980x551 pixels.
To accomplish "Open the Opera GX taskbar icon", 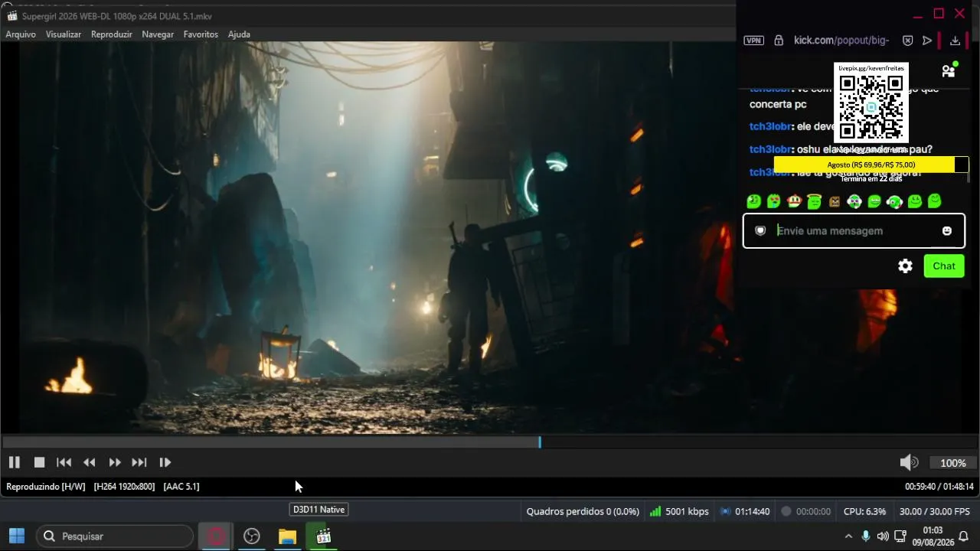I will point(216,536).
